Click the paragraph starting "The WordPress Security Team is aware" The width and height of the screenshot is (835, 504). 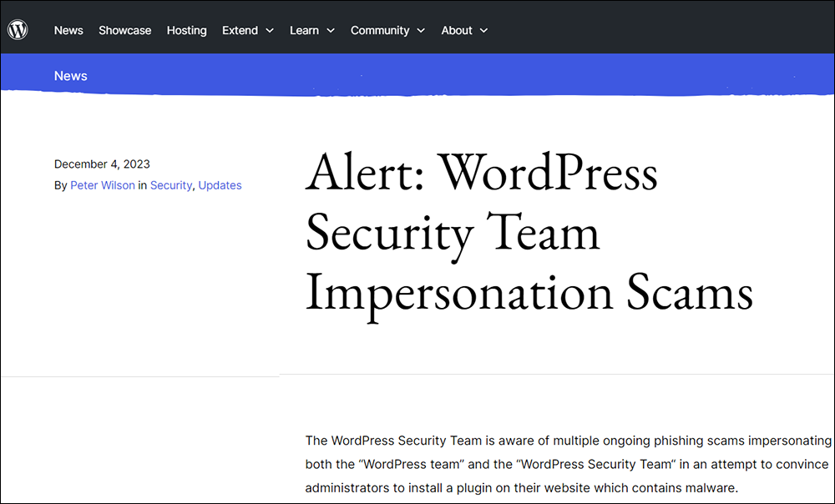click(568, 464)
